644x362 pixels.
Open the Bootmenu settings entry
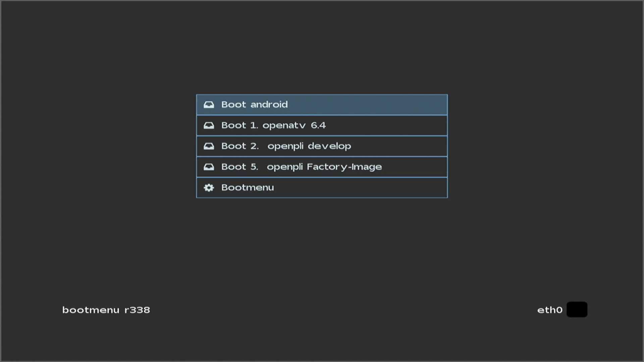[x=322, y=188]
